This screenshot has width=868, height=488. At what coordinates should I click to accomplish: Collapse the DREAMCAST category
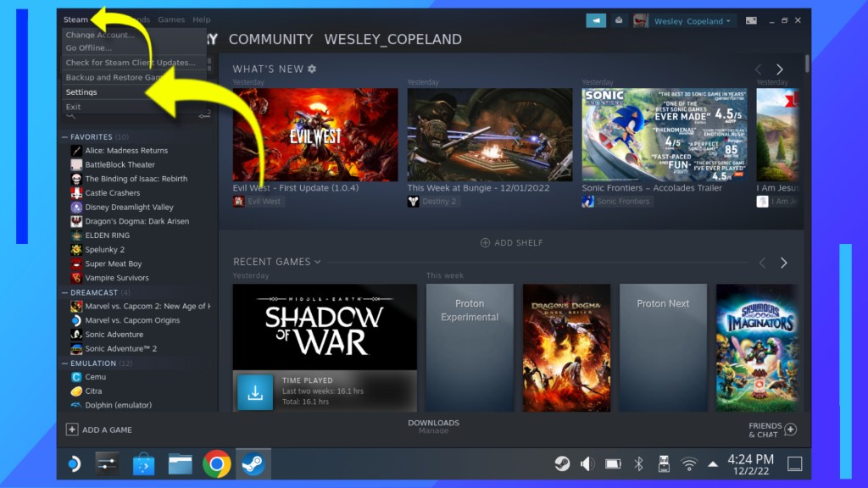(x=64, y=292)
